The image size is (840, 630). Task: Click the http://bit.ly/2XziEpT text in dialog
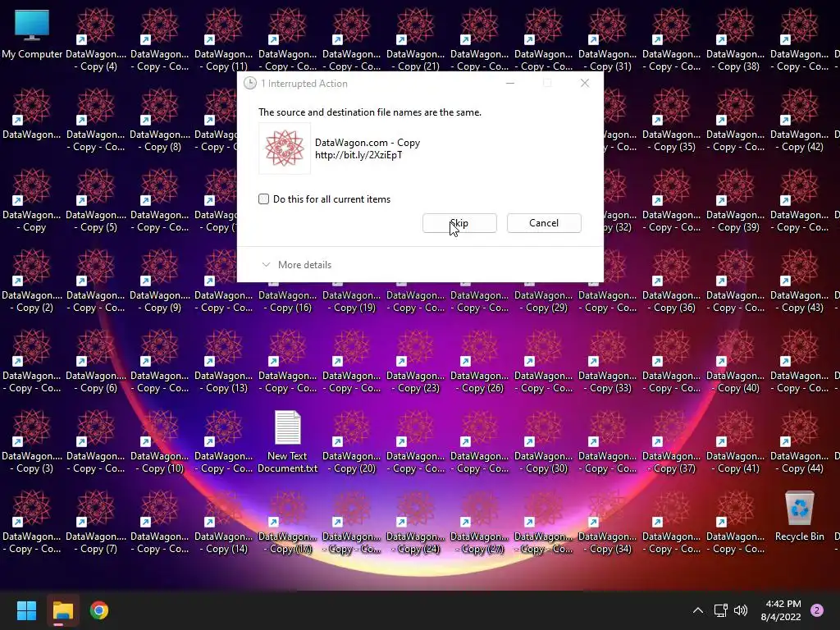[358, 155]
